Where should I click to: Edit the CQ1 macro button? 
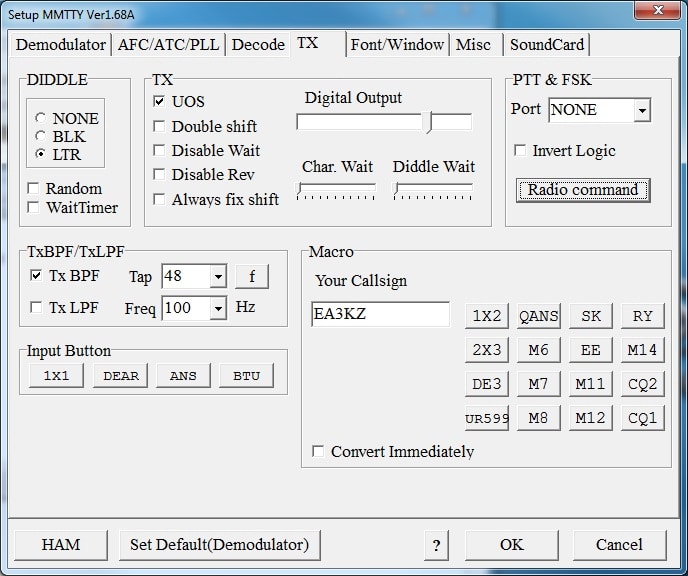(x=643, y=418)
